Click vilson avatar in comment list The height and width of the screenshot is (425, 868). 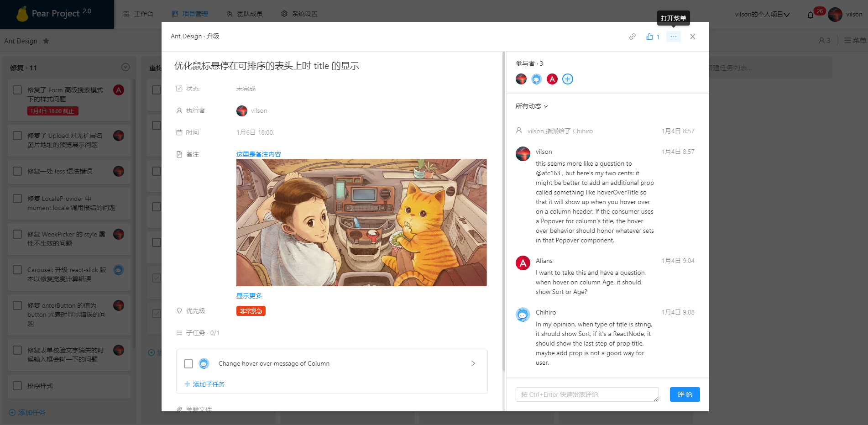point(523,154)
